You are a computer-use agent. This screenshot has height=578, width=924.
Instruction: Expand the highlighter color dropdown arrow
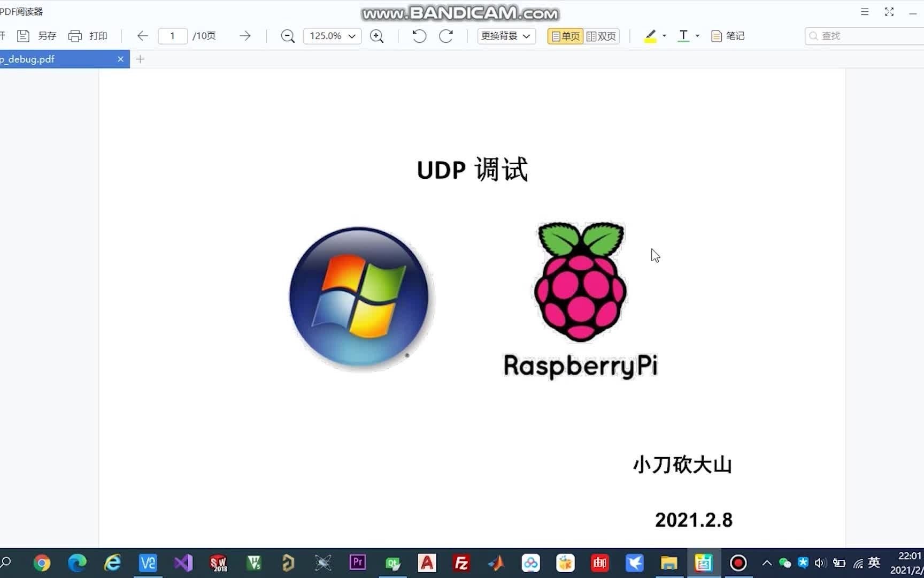coord(664,36)
